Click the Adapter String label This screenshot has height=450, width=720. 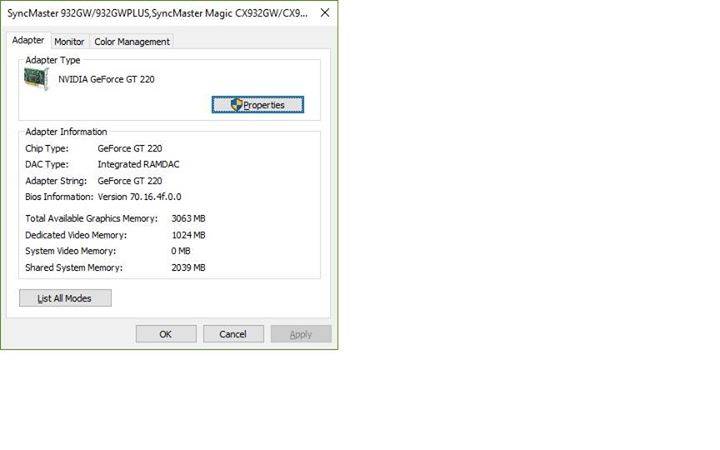(56, 181)
